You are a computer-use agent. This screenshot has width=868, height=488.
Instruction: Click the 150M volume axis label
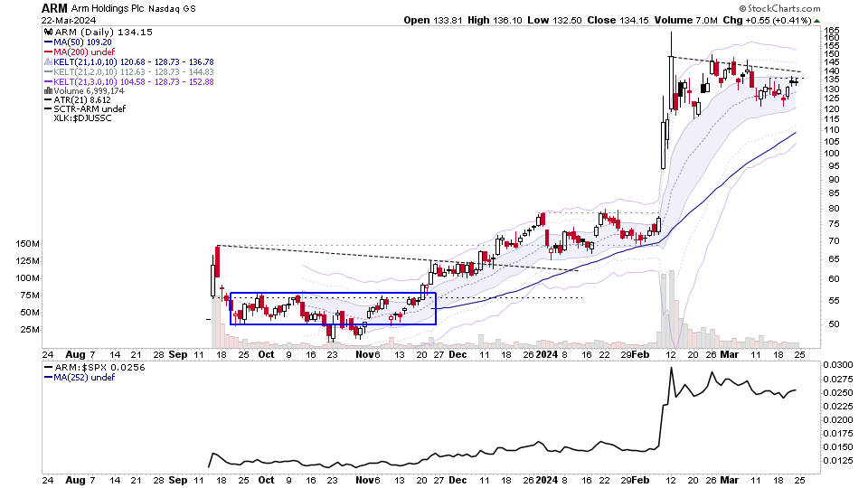click(28, 244)
